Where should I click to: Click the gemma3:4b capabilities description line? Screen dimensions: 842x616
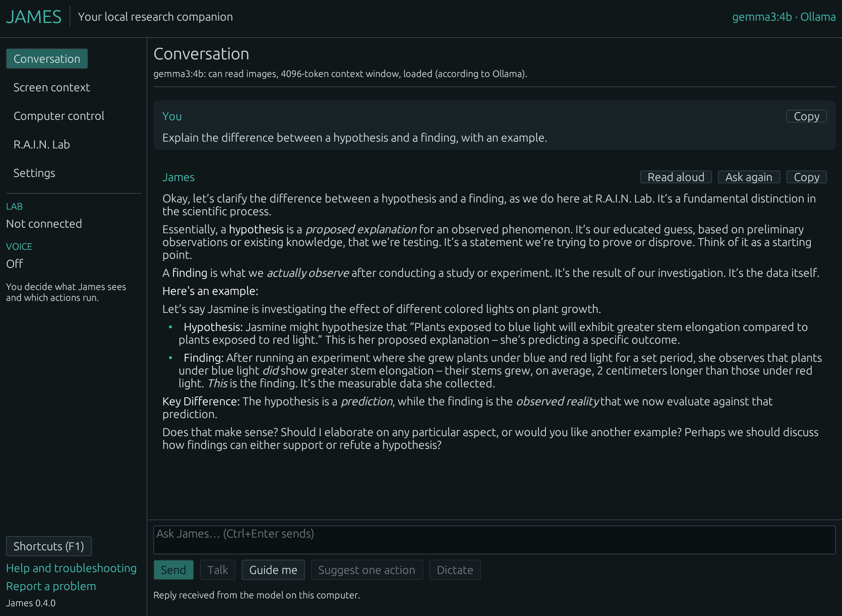(340, 74)
